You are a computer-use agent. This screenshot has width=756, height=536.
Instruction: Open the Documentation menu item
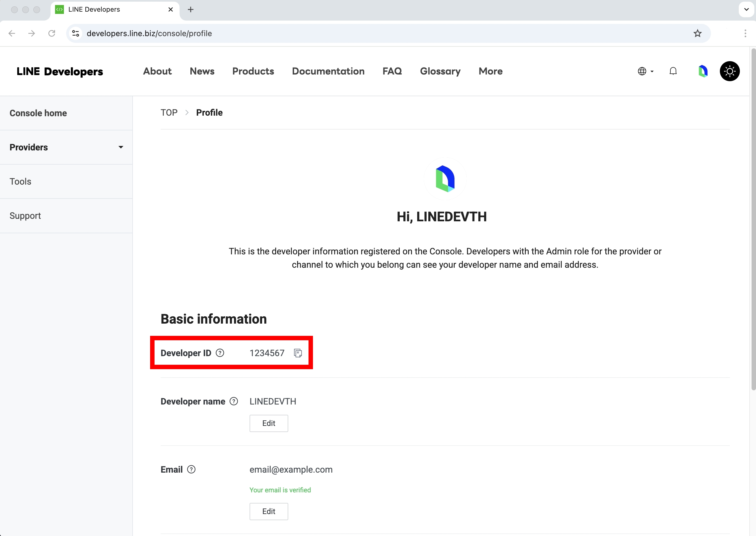(x=328, y=71)
